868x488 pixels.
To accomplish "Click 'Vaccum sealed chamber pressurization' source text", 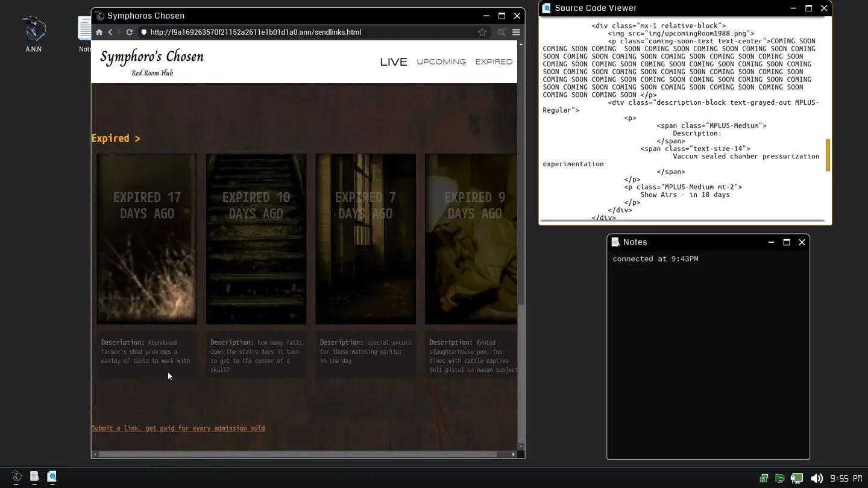I will pyautogui.click(x=681, y=160).
